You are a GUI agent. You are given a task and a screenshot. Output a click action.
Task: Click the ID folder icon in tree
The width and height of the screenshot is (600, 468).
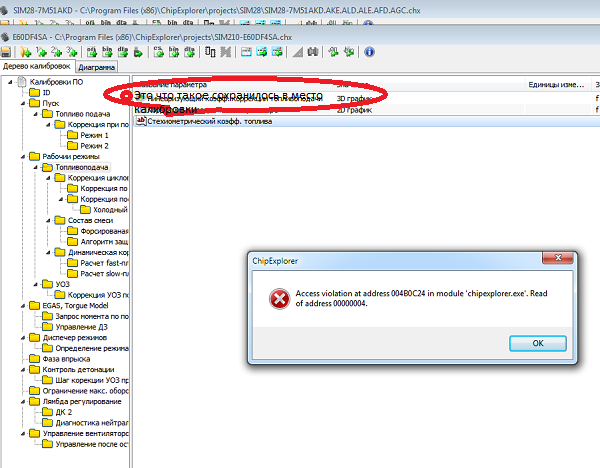tap(33, 92)
